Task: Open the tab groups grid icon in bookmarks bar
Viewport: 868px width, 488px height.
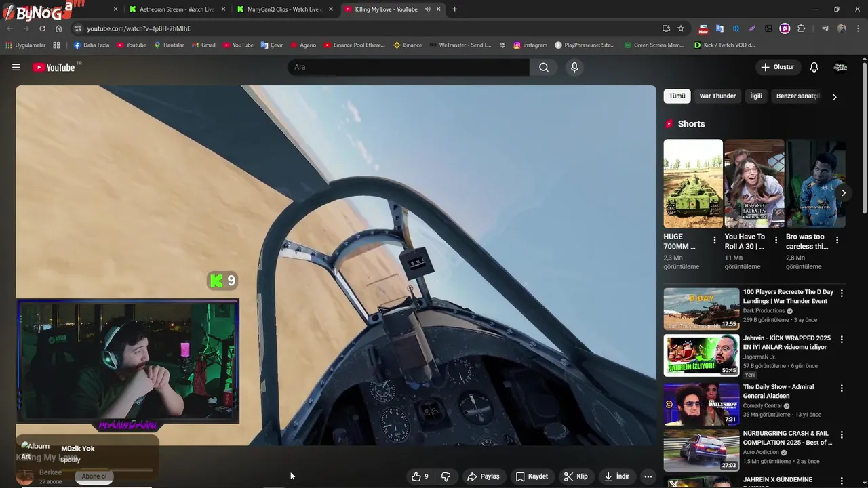Action: pos(56,45)
